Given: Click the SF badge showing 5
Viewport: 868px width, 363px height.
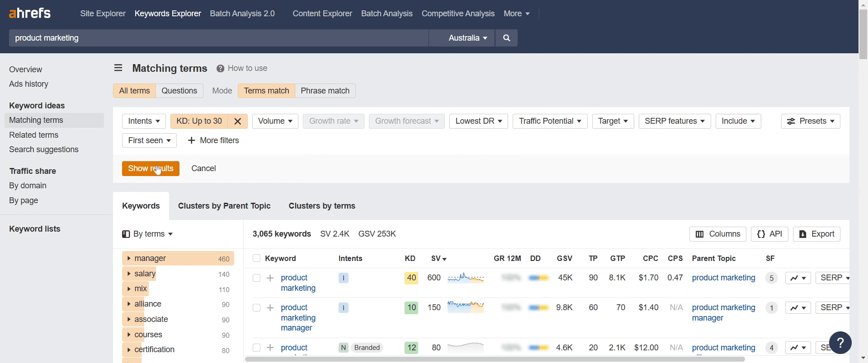Looking at the screenshot, I should click(x=772, y=278).
